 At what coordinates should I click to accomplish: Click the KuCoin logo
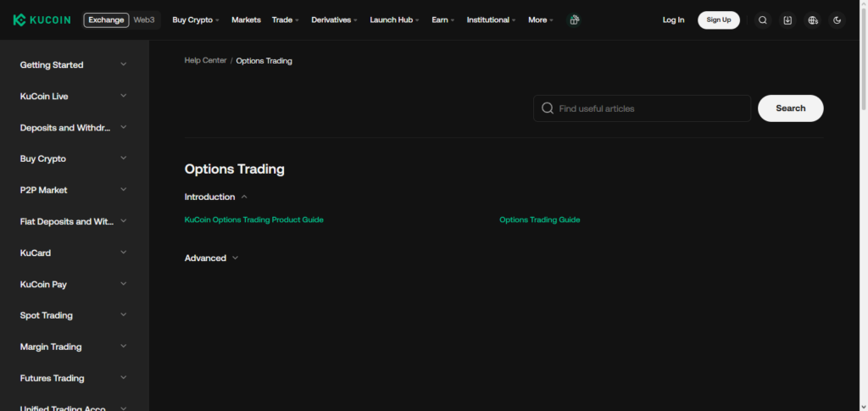point(42,19)
